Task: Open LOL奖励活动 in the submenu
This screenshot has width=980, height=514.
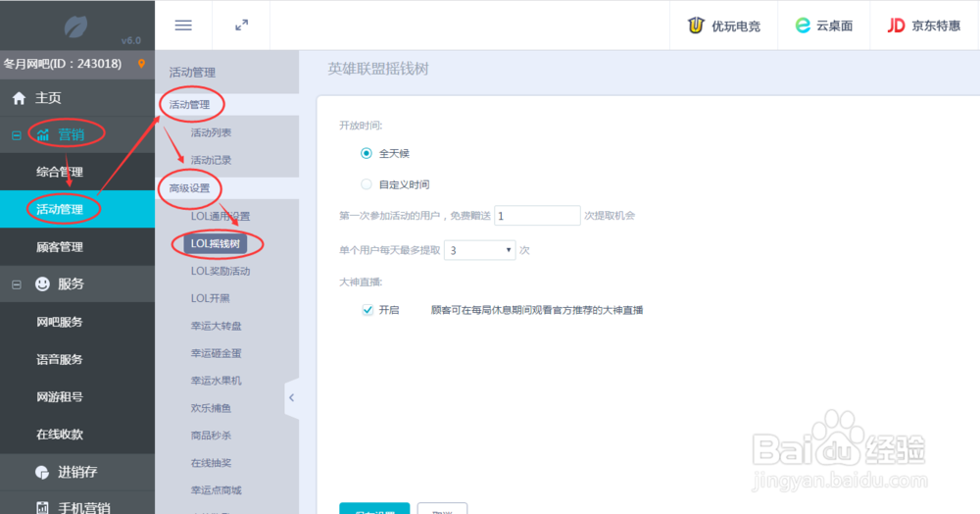Action: coord(220,272)
